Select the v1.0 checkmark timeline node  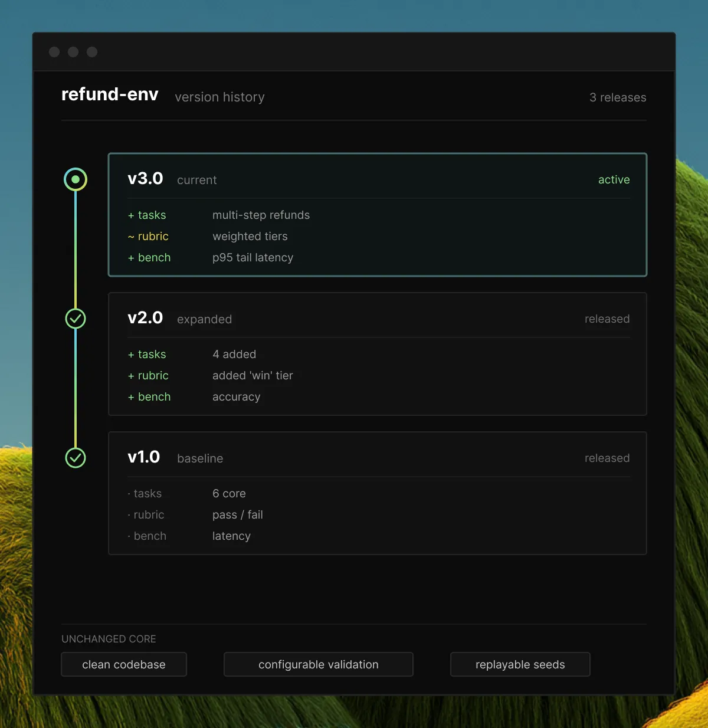click(76, 458)
